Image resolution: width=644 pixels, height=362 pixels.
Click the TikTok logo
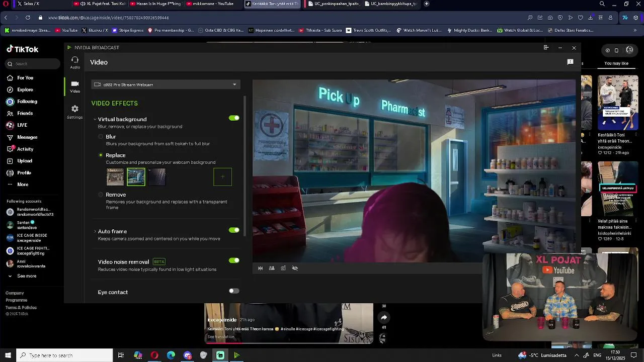(22, 49)
